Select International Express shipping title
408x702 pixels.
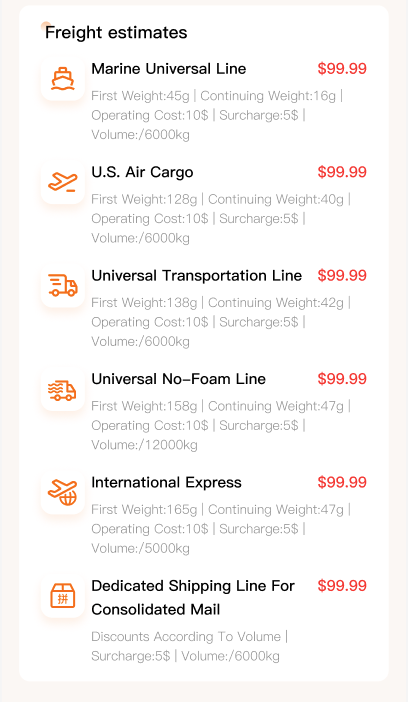[167, 483]
